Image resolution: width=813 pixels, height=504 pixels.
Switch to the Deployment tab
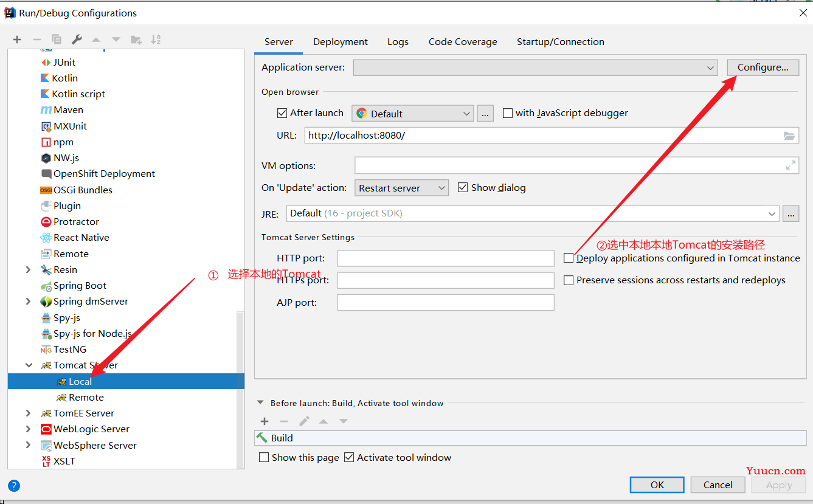click(x=341, y=41)
